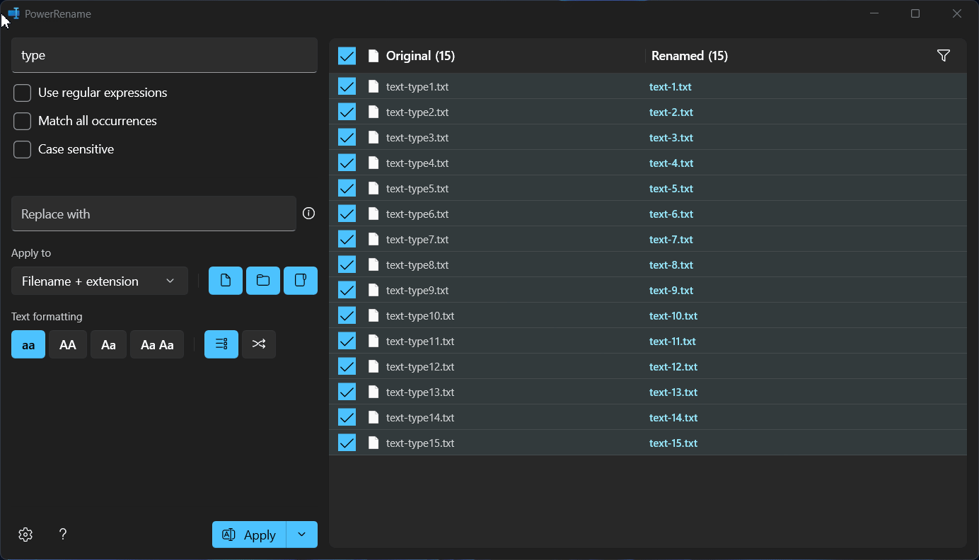Click file icon of text-type10.txt

tap(373, 315)
